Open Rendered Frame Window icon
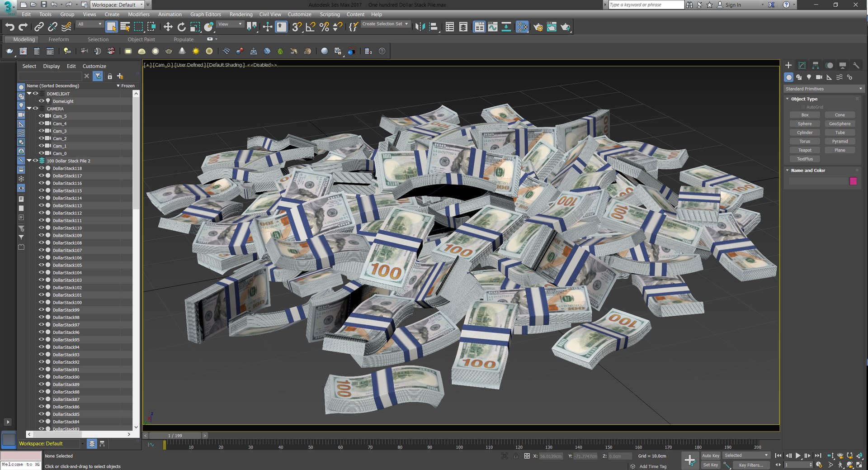Screen dimensions: 868x470 pos(552,27)
